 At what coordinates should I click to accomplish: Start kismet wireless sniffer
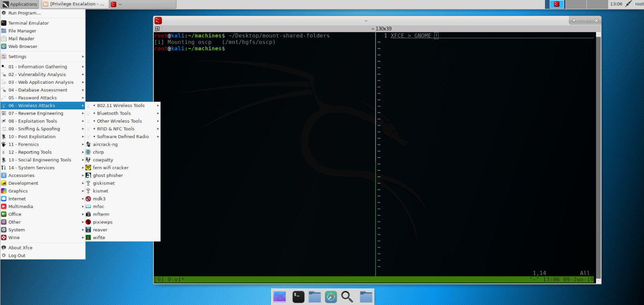click(x=123, y=191)
